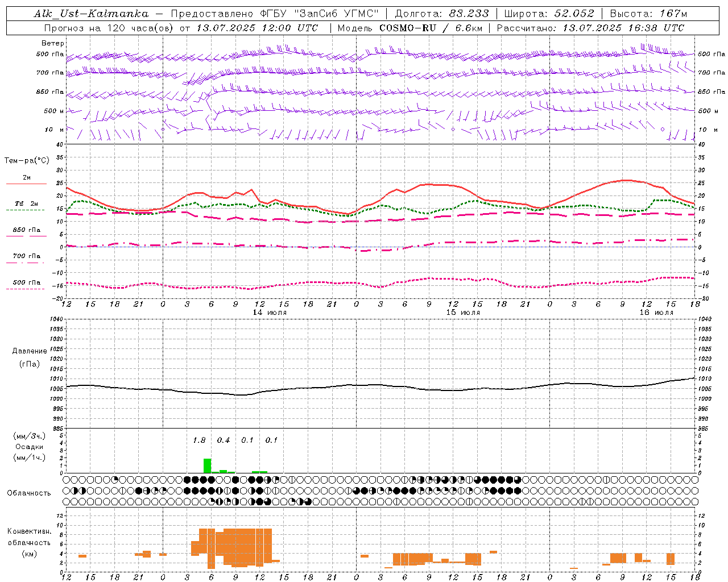Select the 700 гПа temperature legend entry
The height and width of the screenshot is (582, 728).
coord(27,256)
